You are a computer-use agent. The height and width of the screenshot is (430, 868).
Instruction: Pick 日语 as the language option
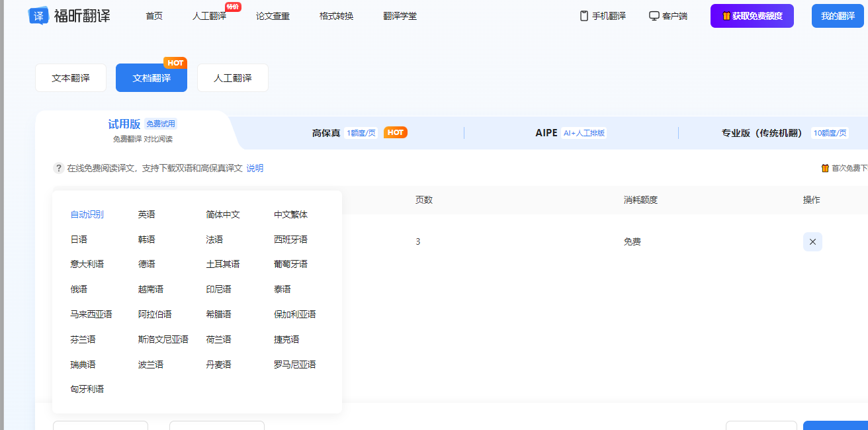(79, 239)
